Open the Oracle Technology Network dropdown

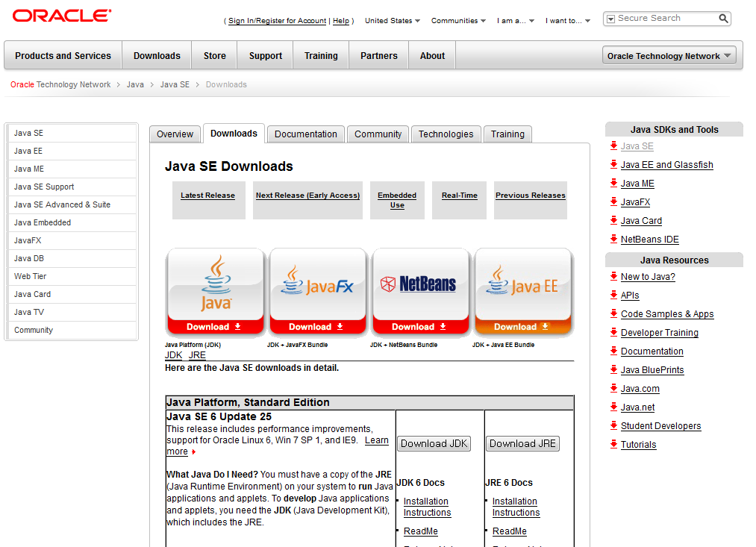pos(669,55)
